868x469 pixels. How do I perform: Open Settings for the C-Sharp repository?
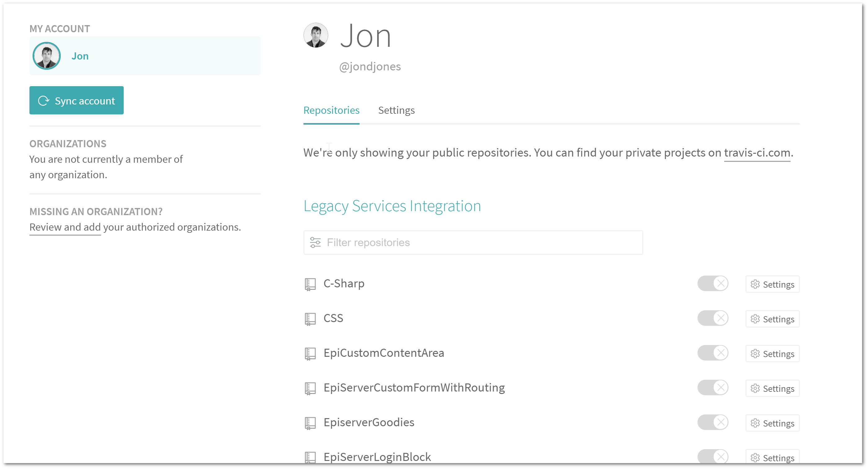[x=772, y=284]
